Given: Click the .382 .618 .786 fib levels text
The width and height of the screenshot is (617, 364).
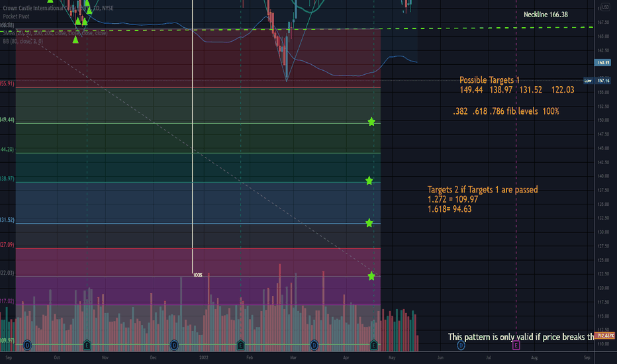Looking at the screenshot, I should (x=506, y=111).
